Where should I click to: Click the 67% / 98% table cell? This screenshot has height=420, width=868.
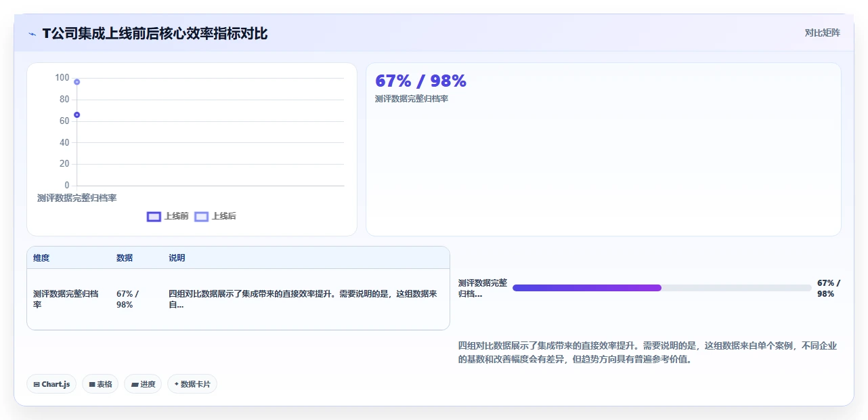[127, 299]
